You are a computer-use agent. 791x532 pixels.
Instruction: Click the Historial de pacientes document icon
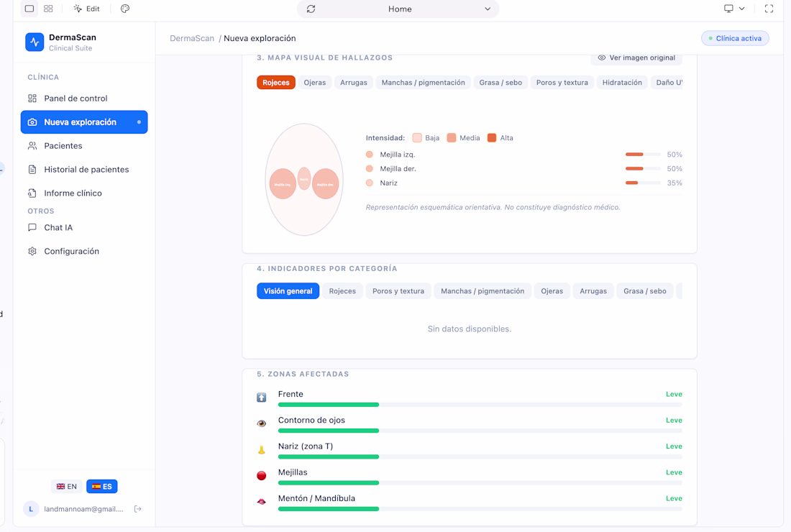pos(32,170)
